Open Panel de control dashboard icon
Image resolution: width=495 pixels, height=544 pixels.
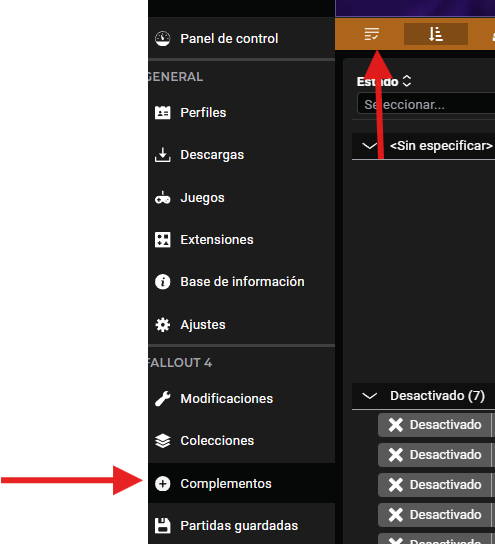tap(162, 39)
